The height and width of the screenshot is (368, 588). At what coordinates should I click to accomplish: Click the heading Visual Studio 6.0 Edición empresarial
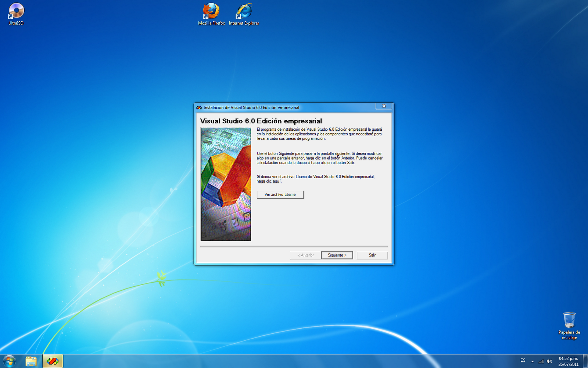[261, 121]
